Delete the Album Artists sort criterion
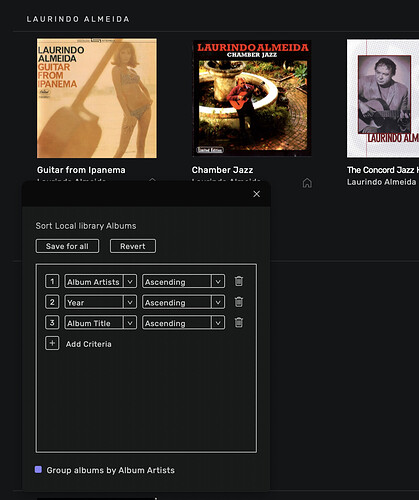This screenshot has height=500, width=419. click(x=239, y=281)
